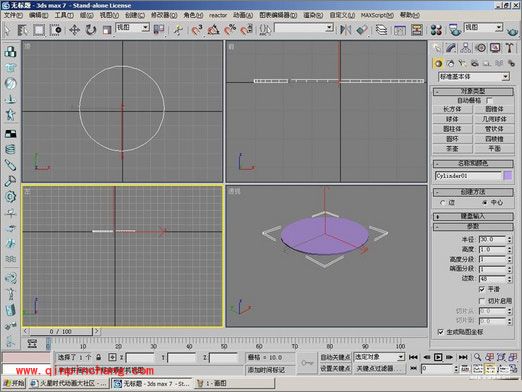Switch to the Modify panel tab

click(451, 48)
